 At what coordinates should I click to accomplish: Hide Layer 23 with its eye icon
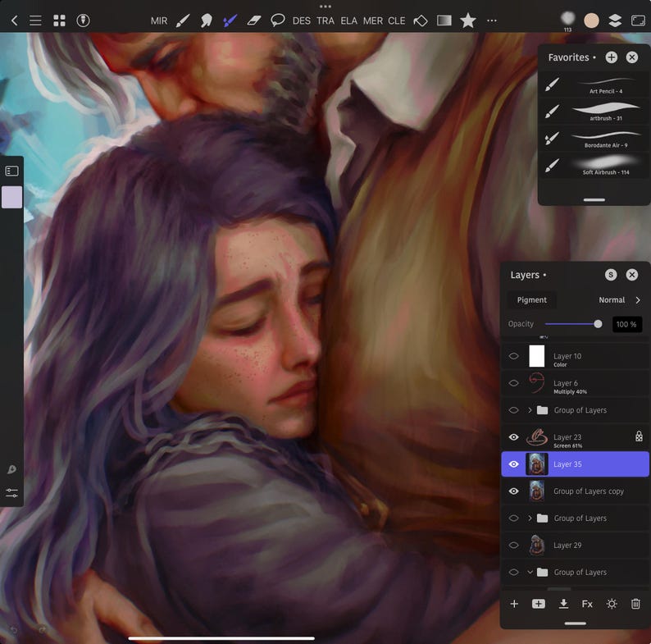513,437
